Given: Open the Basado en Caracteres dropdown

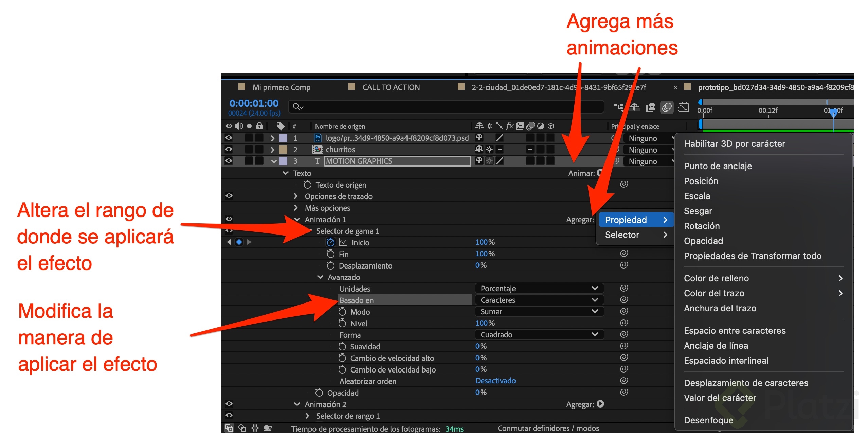Looking at the screenshot, I should (539, 300).
